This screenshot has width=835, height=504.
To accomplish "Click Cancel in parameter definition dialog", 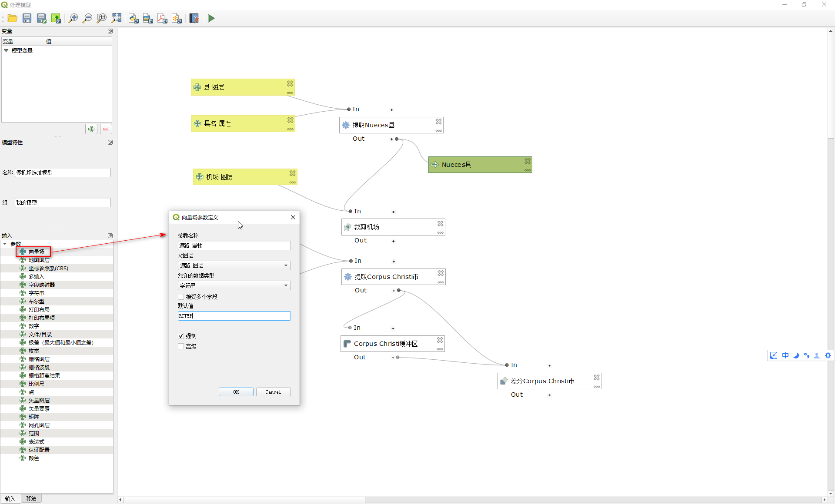I will [273, 392].
